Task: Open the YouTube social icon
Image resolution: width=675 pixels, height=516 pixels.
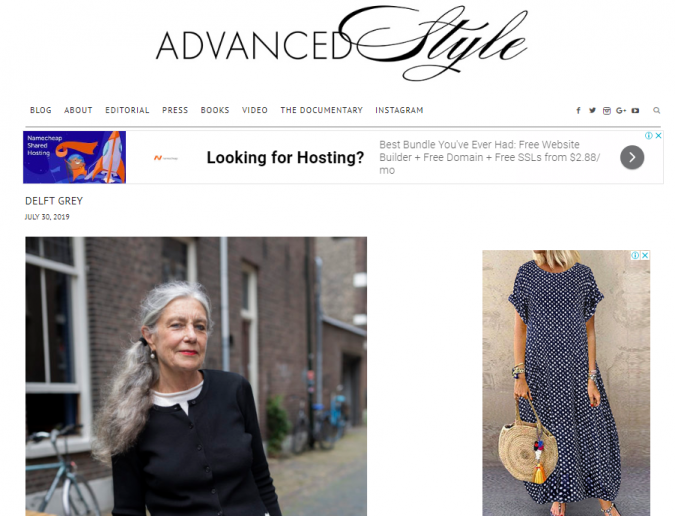Action: click(x=635, y=111)
